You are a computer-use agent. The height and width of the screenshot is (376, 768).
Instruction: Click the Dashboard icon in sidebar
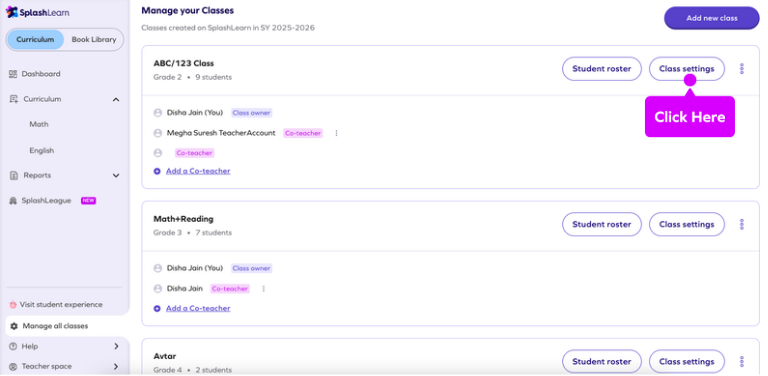(13, 74)
